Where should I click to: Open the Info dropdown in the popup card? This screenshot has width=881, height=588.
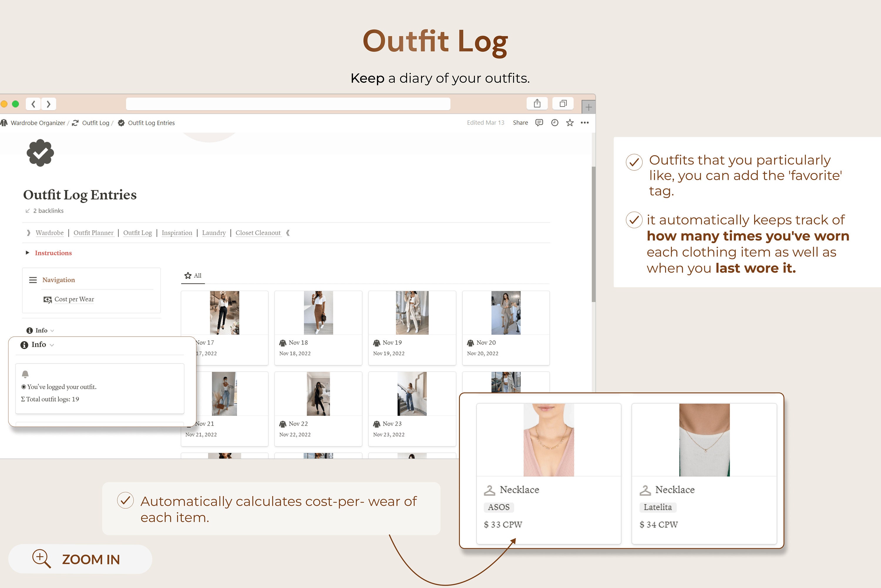tap(53, 345)
